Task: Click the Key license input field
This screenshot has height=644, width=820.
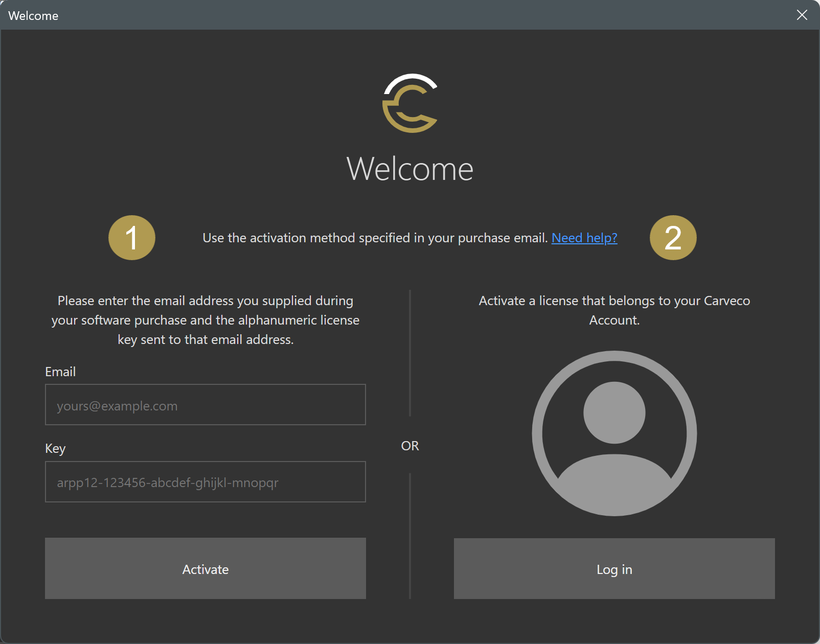Action: point(206,481)
